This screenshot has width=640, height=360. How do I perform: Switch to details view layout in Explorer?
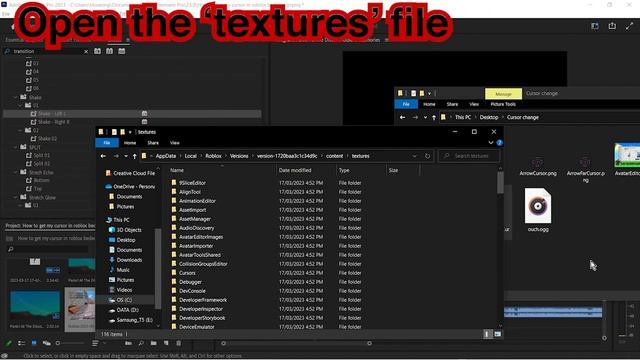[x=487, y=334]
